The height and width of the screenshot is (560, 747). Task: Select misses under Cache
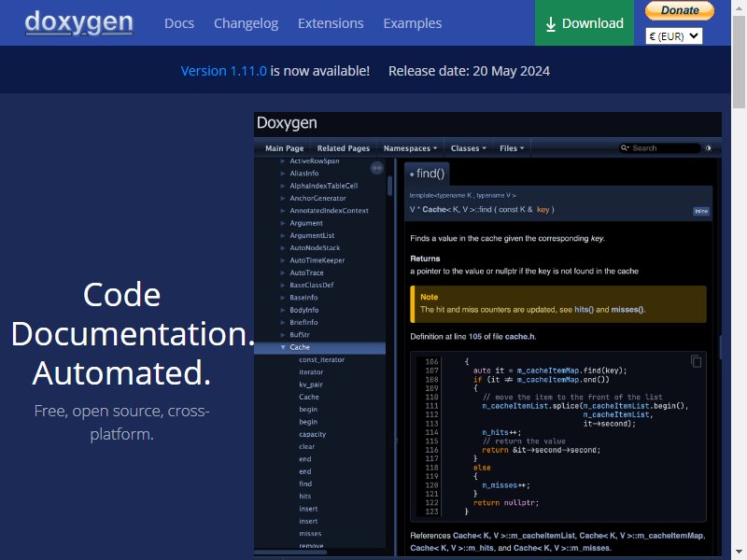tap(310, 533)
